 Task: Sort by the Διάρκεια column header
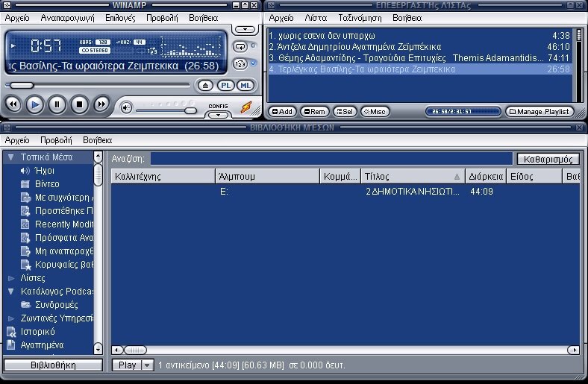(486, 176)
